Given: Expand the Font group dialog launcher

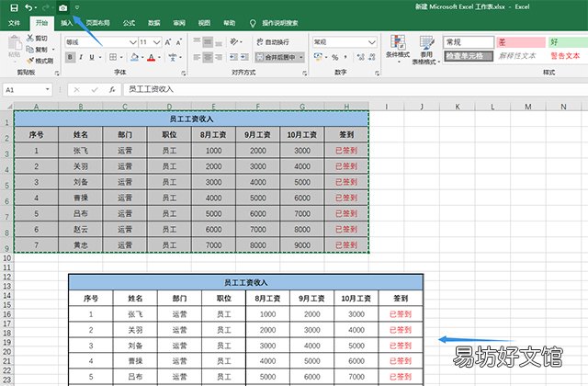Looking at the screenshot, I should 184,74.
